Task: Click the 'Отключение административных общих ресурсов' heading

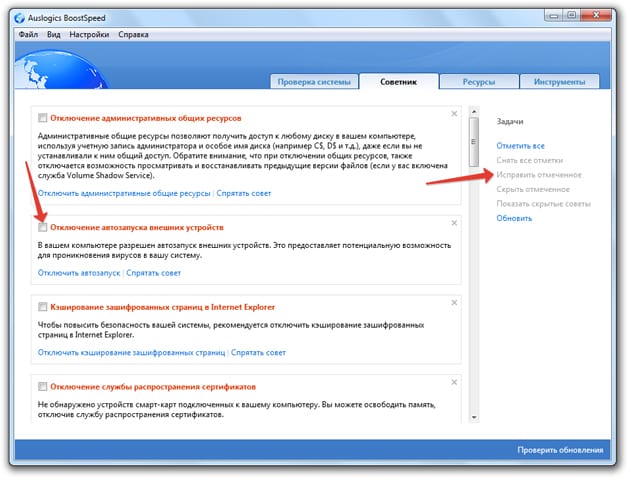Action: coord(146,118)
